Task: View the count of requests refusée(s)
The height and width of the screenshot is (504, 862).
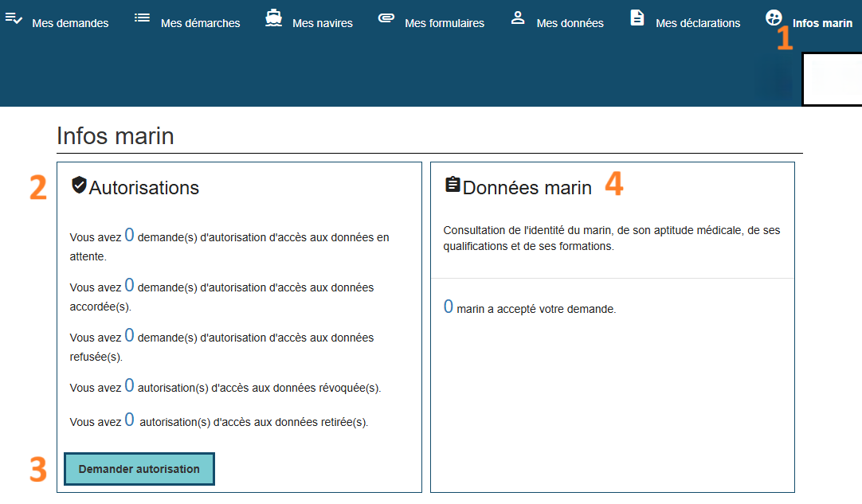Action: [x=129, y=335]
